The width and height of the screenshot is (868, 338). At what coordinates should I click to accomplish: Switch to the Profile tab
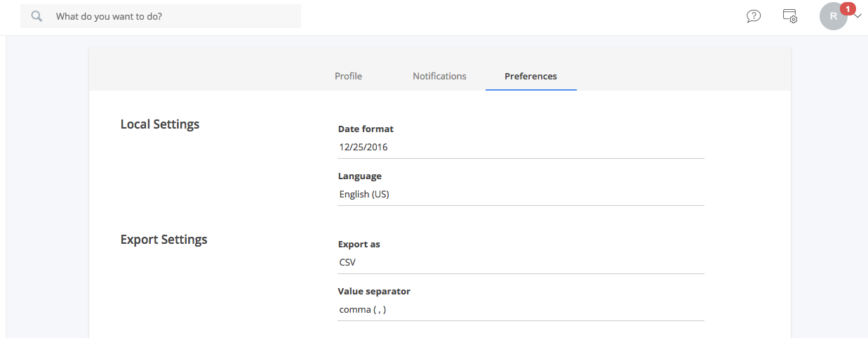(x=348, y=76)
